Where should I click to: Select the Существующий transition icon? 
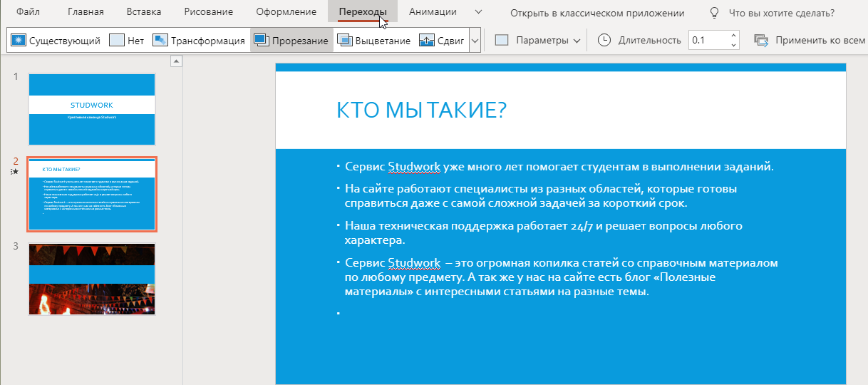pyautogui.click(x=19, y=41)
